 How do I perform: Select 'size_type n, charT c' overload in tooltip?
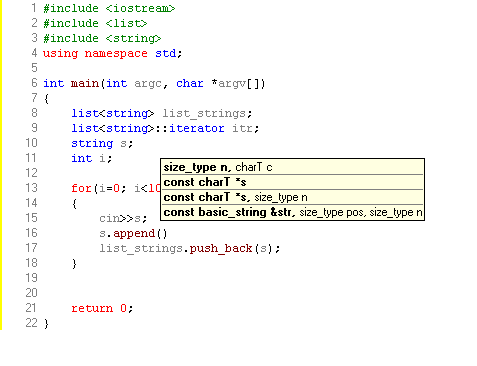(292, 167)
